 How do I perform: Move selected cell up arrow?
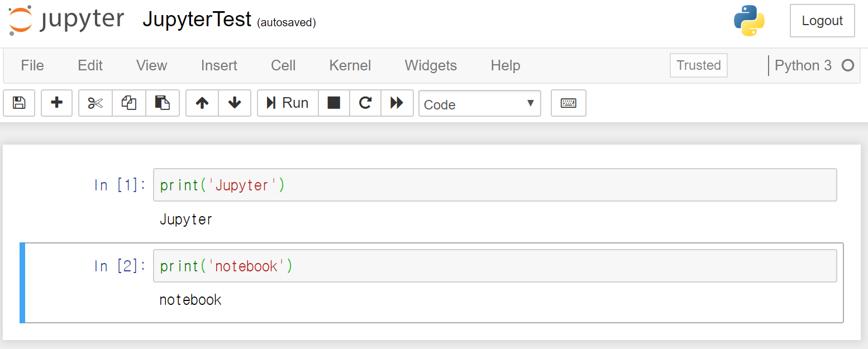click(202, 103)
